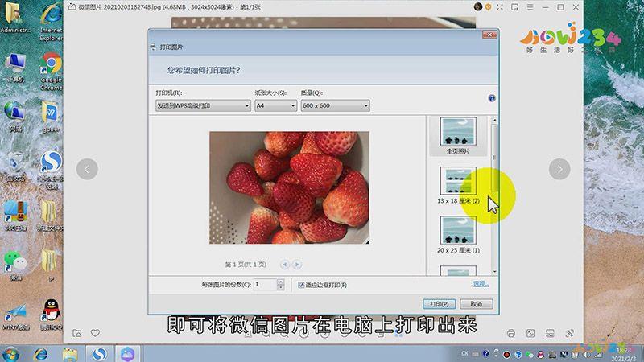Open the Administrator folder desktop icon
Screen dimensions: 644x362
tap(14, 18)
